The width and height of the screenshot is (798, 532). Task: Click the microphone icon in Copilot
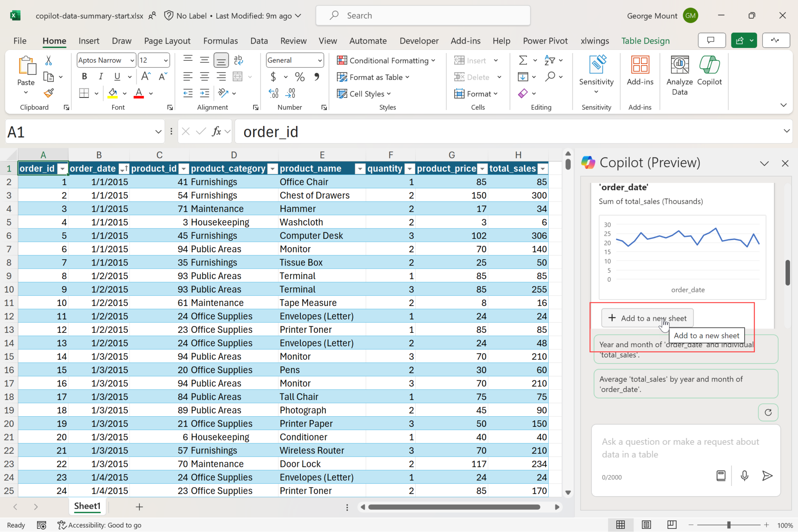coord(744,475)
